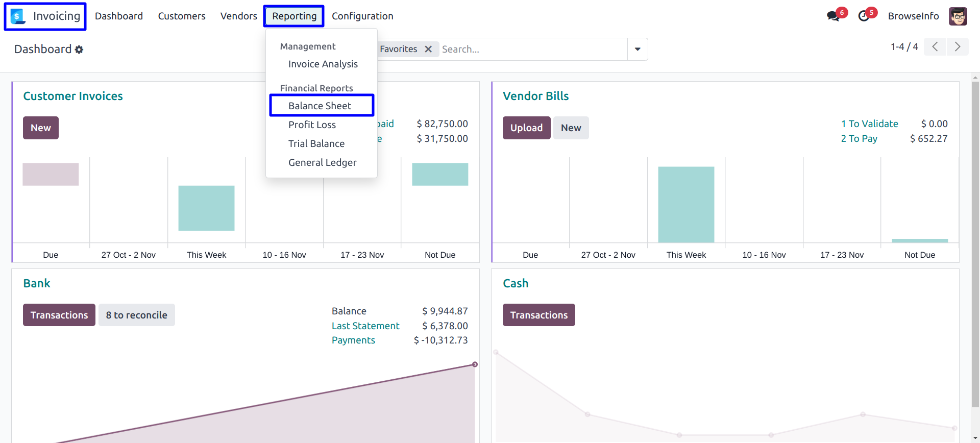Open the Configuration menu

click(362, 16)
